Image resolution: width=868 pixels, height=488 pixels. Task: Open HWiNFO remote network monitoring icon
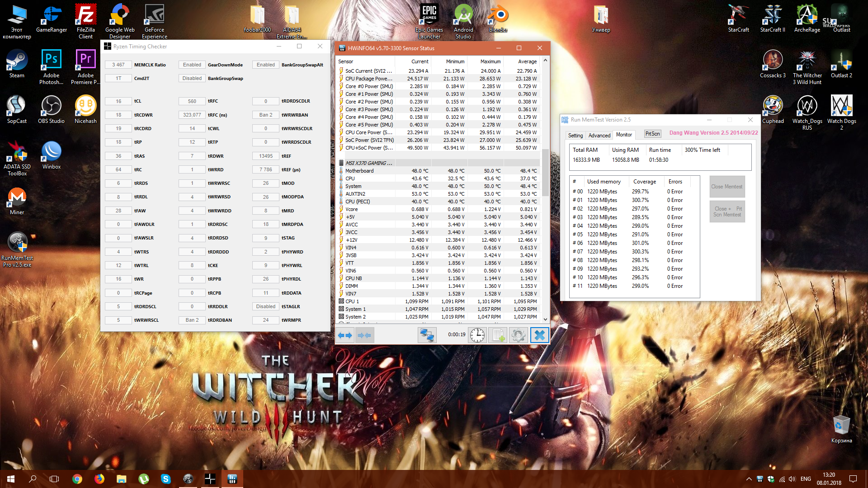(x=427, y=335)
